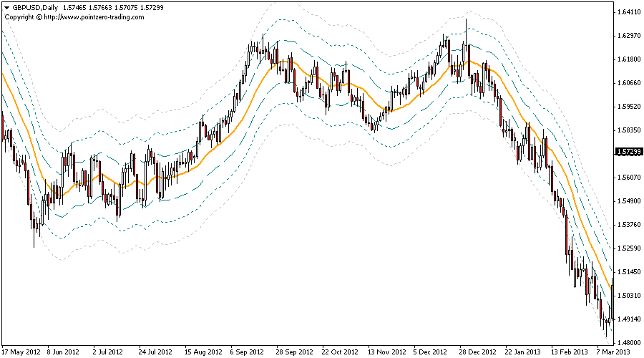Select the 1.52590 price scale label
This screenshot has height=358, width=644.
(628, 248)
